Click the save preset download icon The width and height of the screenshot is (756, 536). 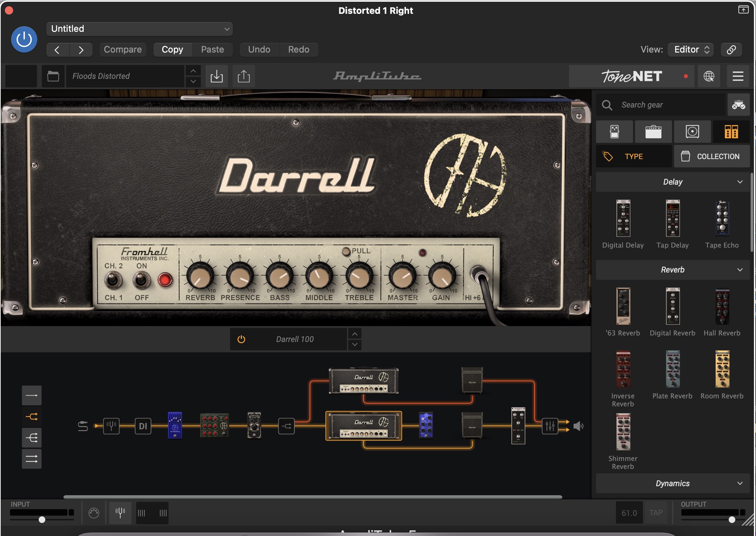click(x=217, y=76)
